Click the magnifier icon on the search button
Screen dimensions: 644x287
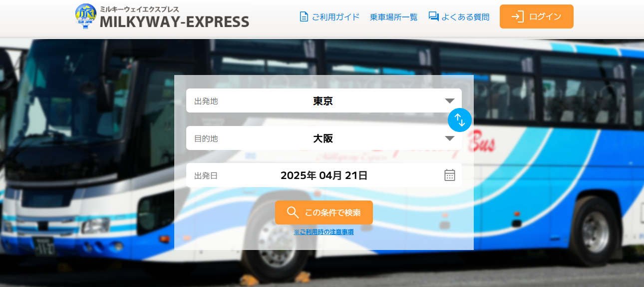point(293,212)
